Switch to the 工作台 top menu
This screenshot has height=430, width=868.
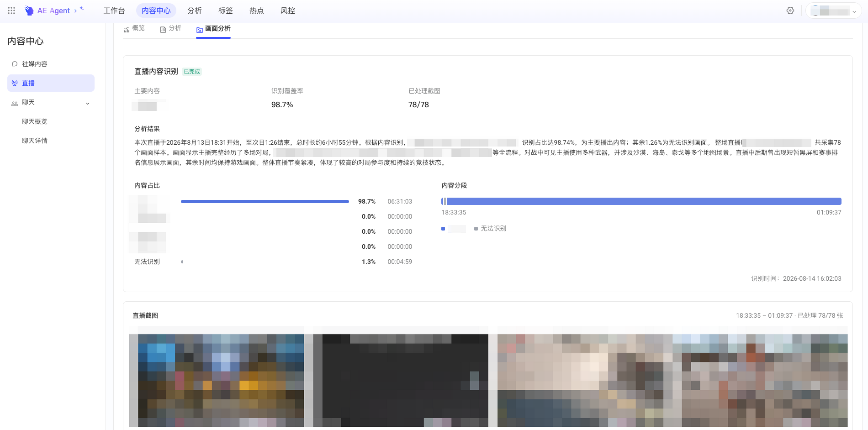click(114, 10)
